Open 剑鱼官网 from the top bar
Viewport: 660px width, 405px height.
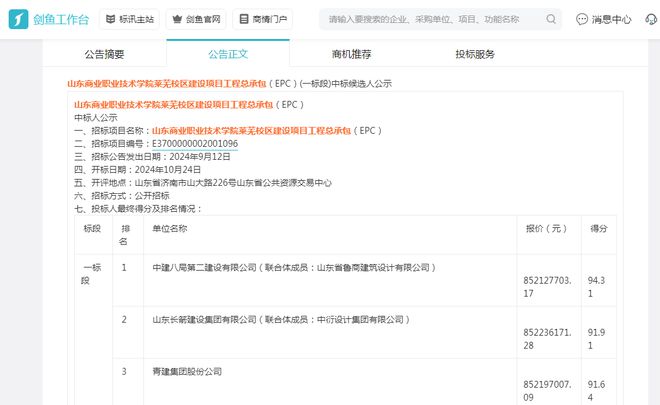pyautogui.click(x=196, y=19)
